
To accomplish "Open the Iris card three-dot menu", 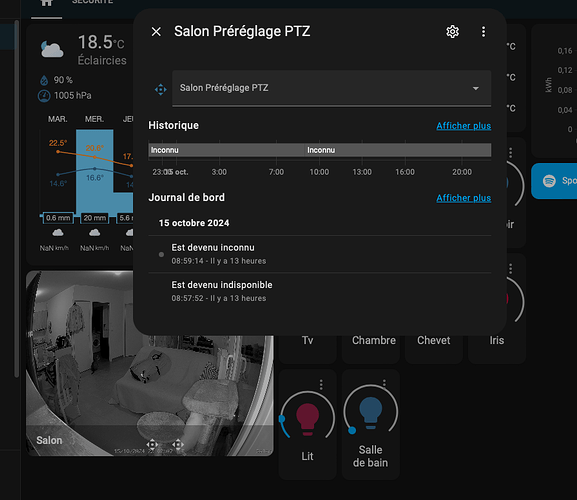I will [x=510, y=268].
